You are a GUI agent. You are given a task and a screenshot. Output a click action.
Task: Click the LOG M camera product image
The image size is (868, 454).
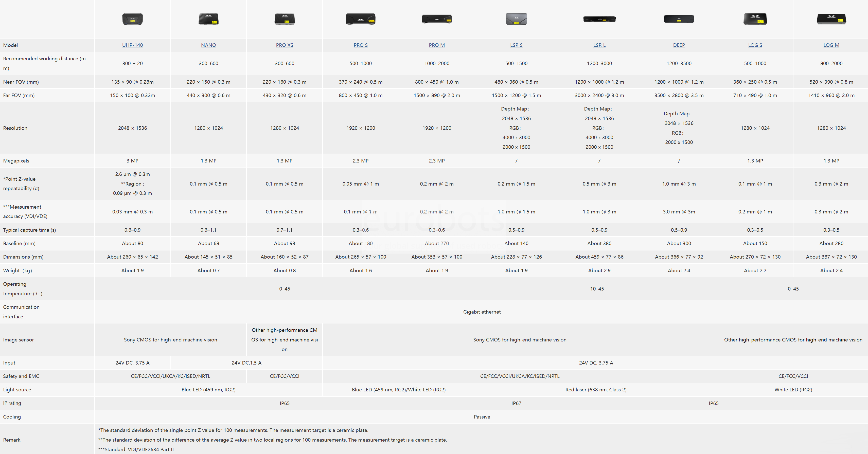831,19
